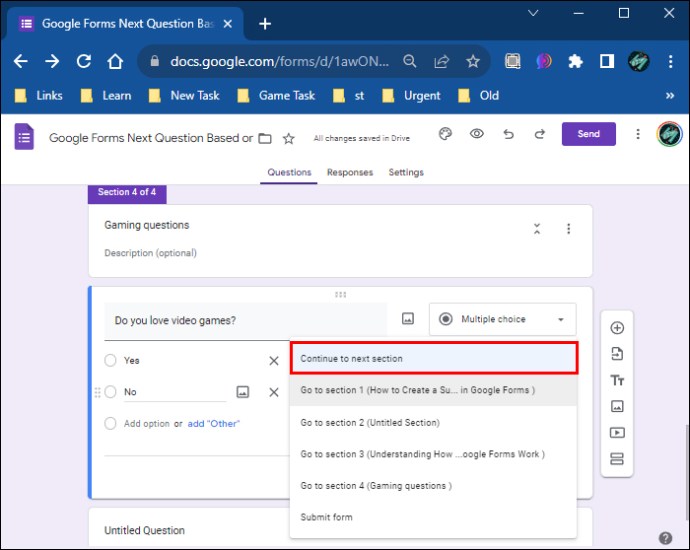Click the Chrome profile avatar
This screenshot has width=690, height=550.
[x=639, y=61]
